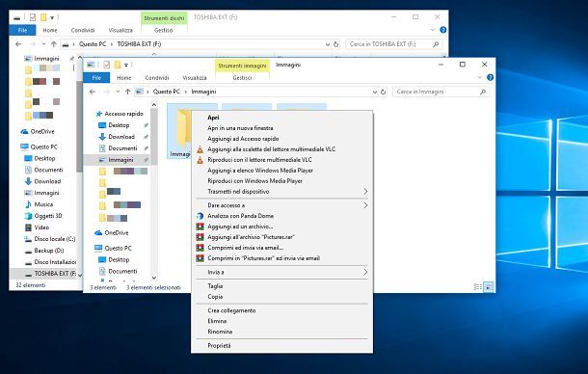Refresh the Immagini window address bar
588x374 pixels.
(383, 92)
